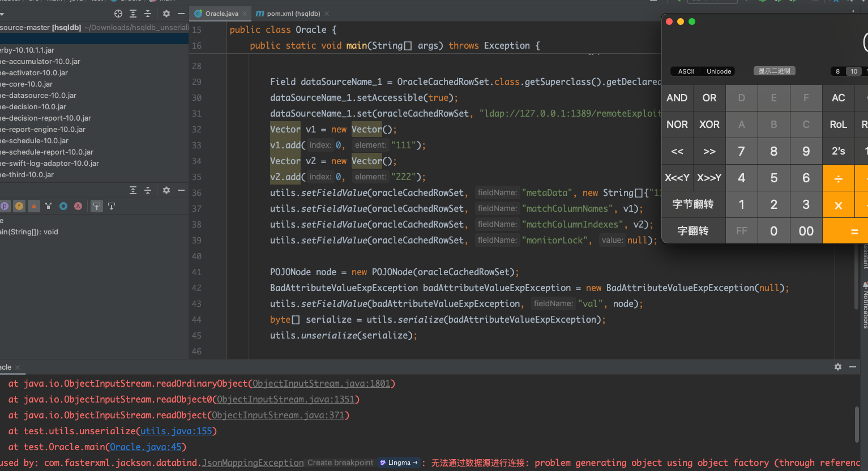Close the run tab in console panel
Screen dimensions: 868x471
click(x=18, y=367)
